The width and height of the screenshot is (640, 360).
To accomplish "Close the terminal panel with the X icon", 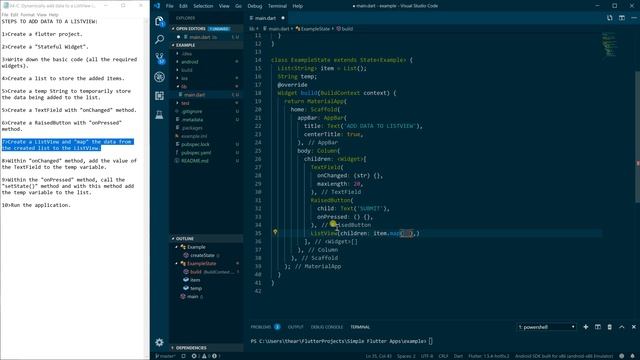I will point(634,327).
